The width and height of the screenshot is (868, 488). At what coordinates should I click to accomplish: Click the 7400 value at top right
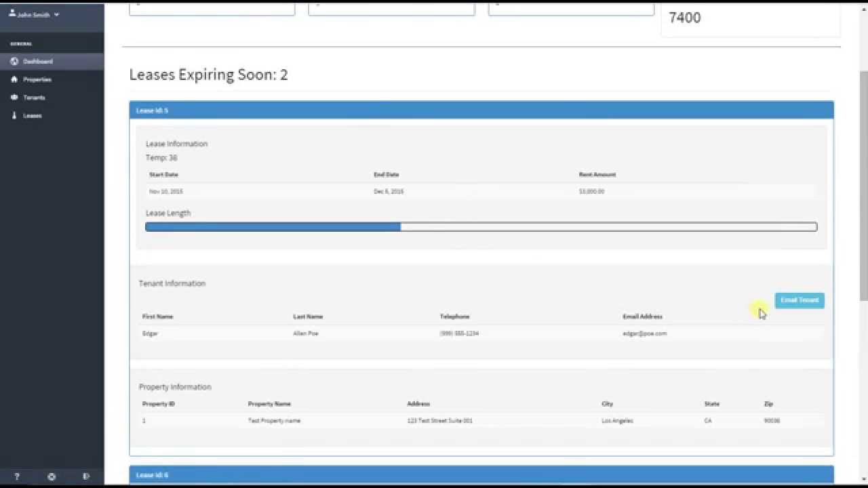tap(685, 18)
